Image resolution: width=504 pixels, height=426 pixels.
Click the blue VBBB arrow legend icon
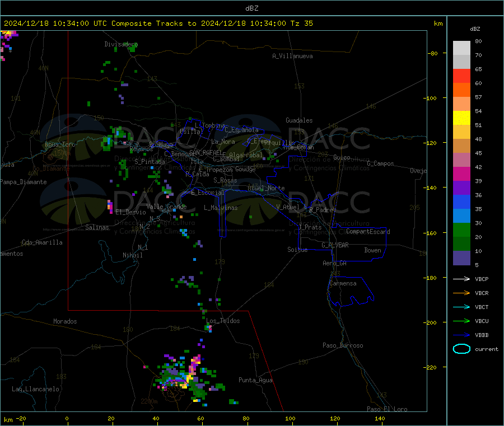[x=461, y=335]
